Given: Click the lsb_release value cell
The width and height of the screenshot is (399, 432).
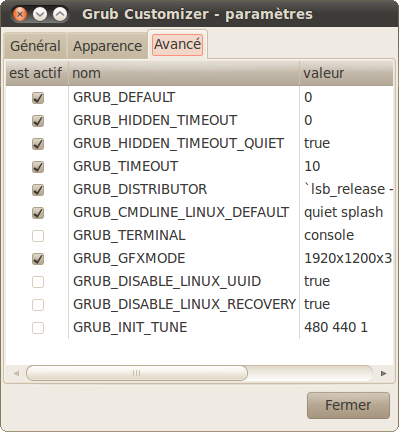Looking at the screenshot, I should (x=346, y=189).
